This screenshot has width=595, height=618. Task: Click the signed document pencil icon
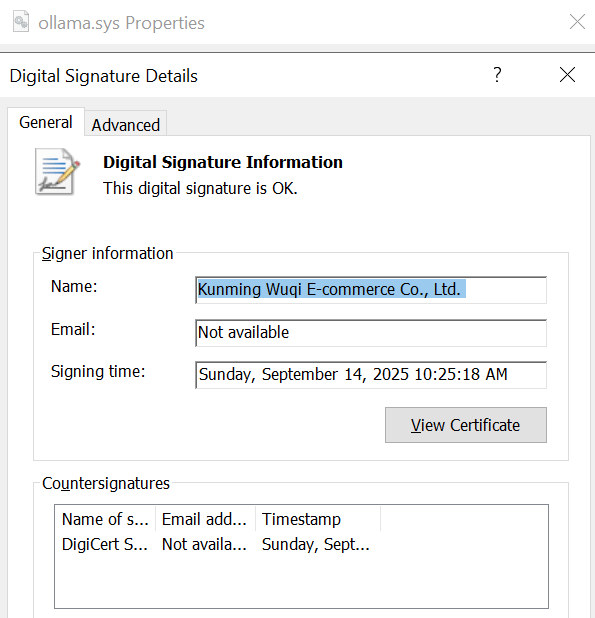[x=57, y=171]
